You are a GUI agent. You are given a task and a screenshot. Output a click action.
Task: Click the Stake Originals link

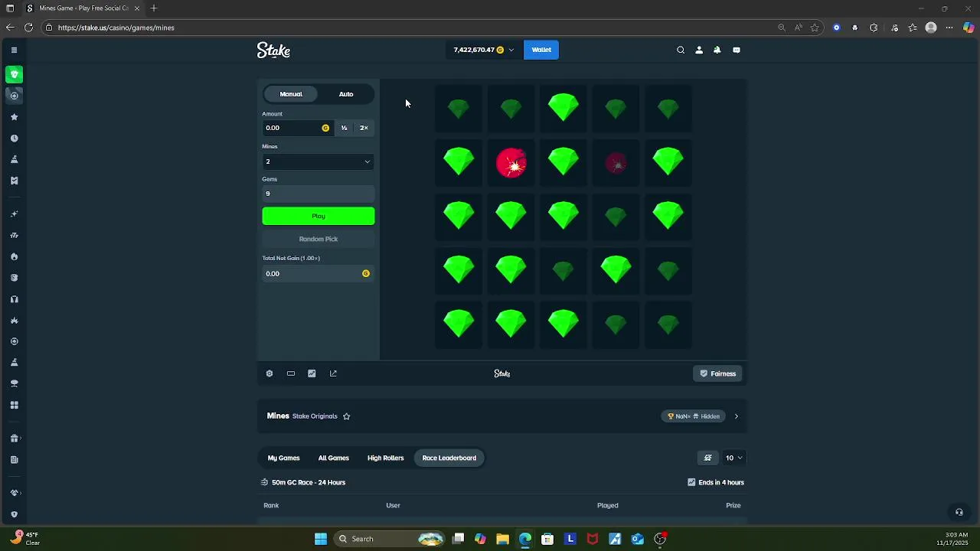(315, 416)
